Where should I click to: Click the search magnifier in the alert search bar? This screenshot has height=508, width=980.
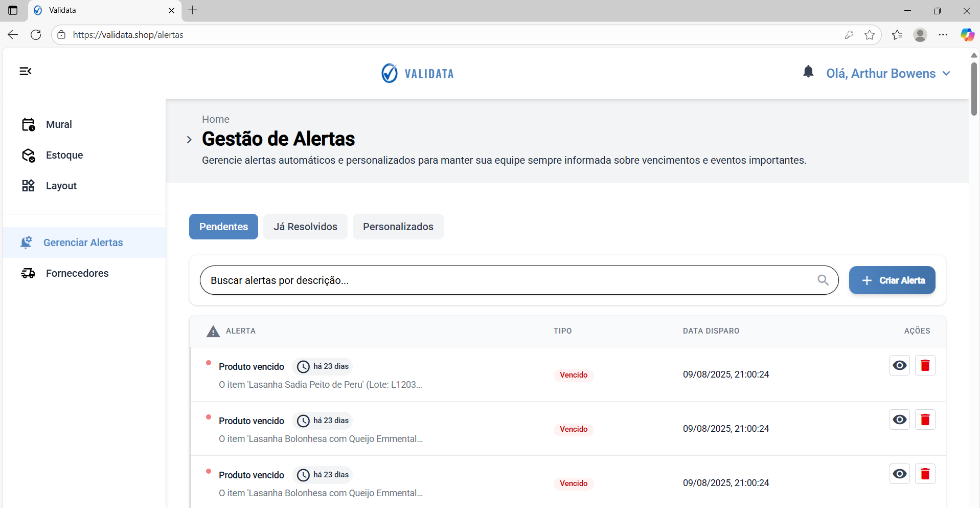click(x=823, y=280)
